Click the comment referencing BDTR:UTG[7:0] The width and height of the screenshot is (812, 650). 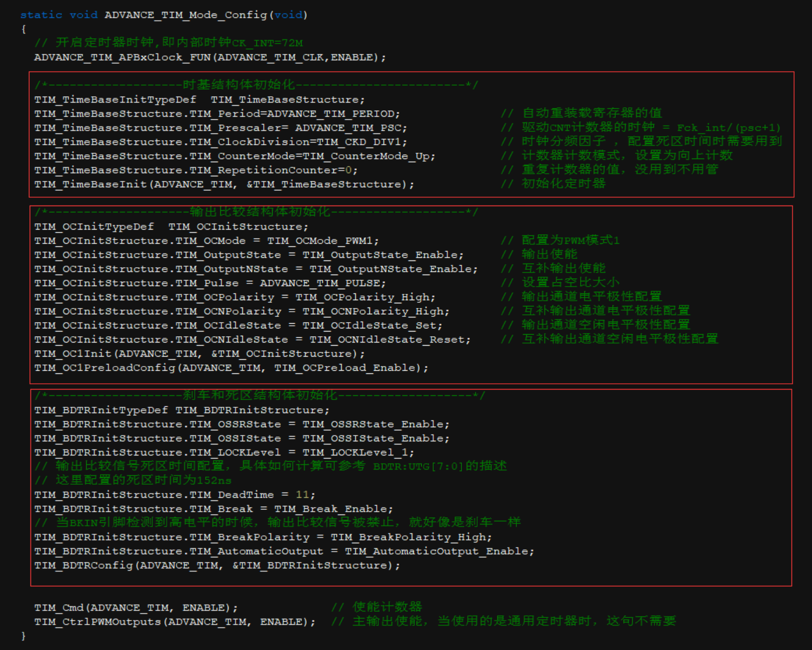click(x=270, y=465)
